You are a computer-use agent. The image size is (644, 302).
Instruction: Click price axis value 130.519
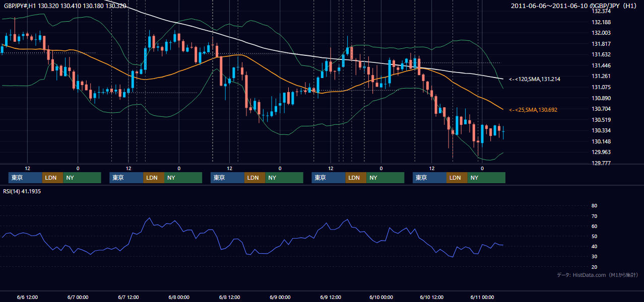(x=601, y=120)
